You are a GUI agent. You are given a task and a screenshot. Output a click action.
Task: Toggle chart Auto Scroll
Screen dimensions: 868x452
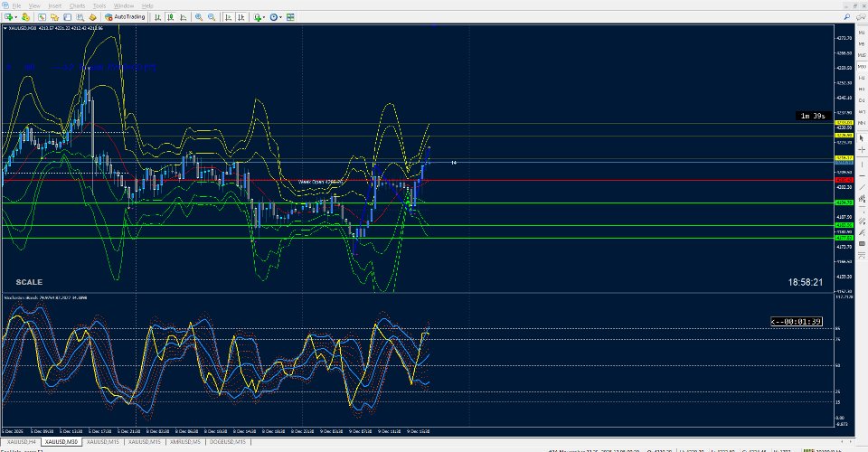tap(228, 17)
